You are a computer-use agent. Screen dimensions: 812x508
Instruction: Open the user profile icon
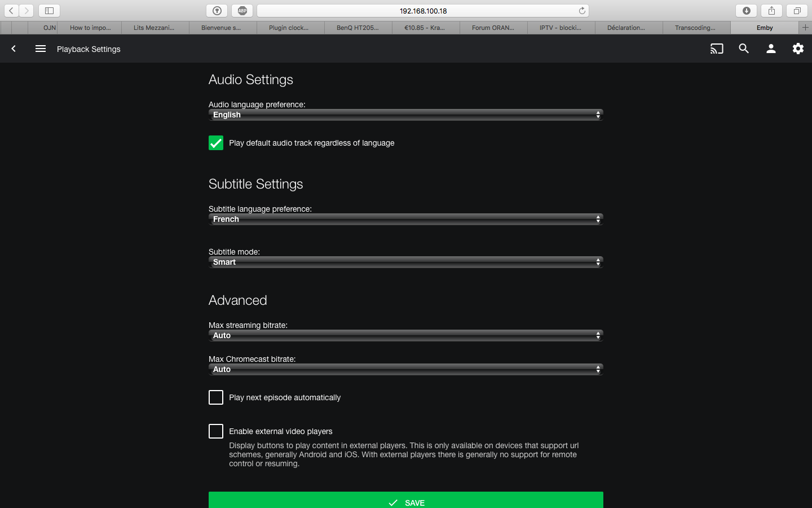[771, 49]
